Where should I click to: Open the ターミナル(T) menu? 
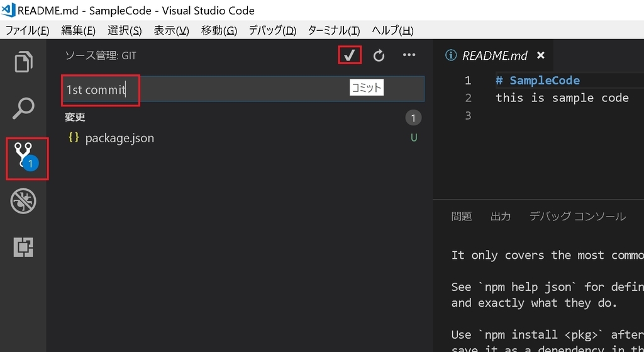coord(333,30)
